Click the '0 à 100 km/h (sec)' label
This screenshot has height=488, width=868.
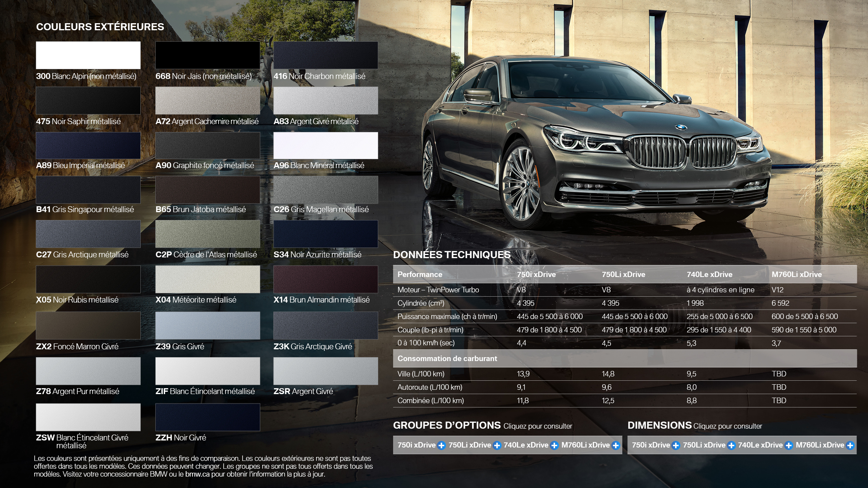(x=426, y=343)
